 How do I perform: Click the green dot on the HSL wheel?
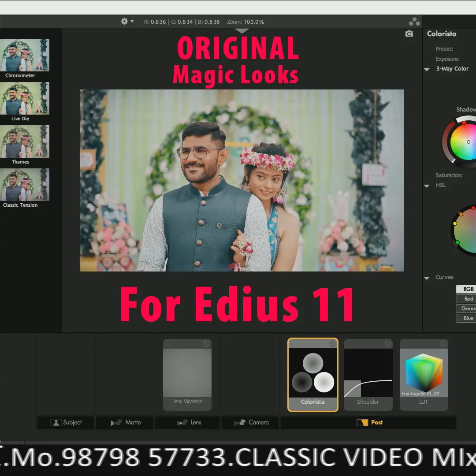457,242
